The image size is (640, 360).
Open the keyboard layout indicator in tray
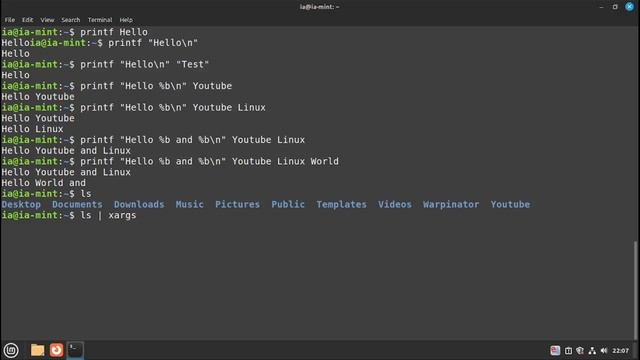tap(555, 350)
